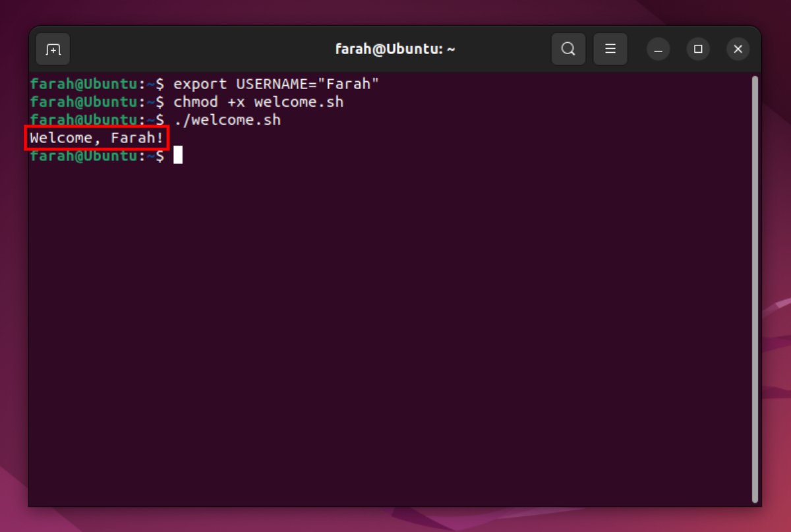Click the export USERNAME="Farah" command text
The image size is (791, 532).
coord(276,84)
